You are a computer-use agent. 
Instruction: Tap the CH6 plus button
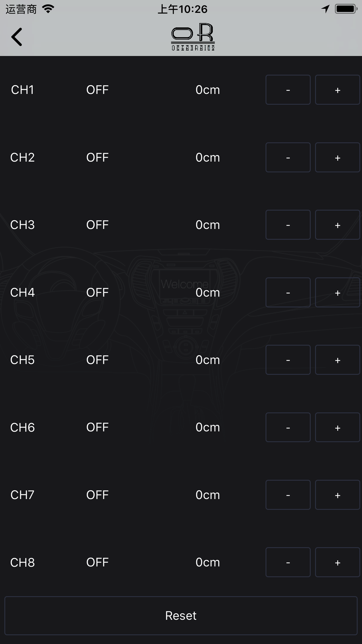coord(337,427)
